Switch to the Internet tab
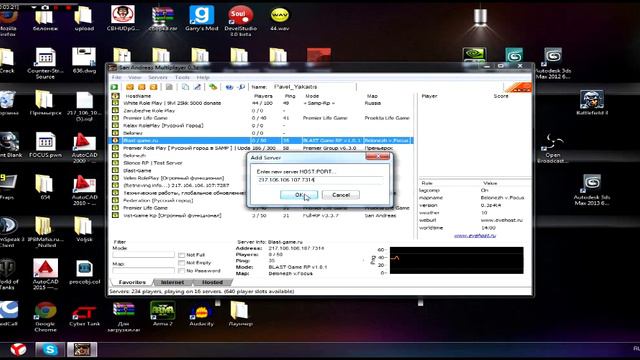This screenshot has width=640, height=360. 172,282
